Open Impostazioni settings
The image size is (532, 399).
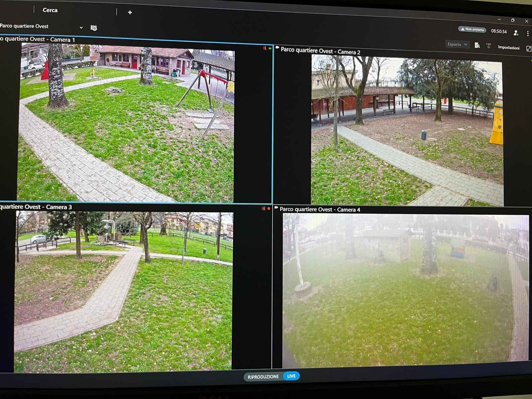[508, 48]
